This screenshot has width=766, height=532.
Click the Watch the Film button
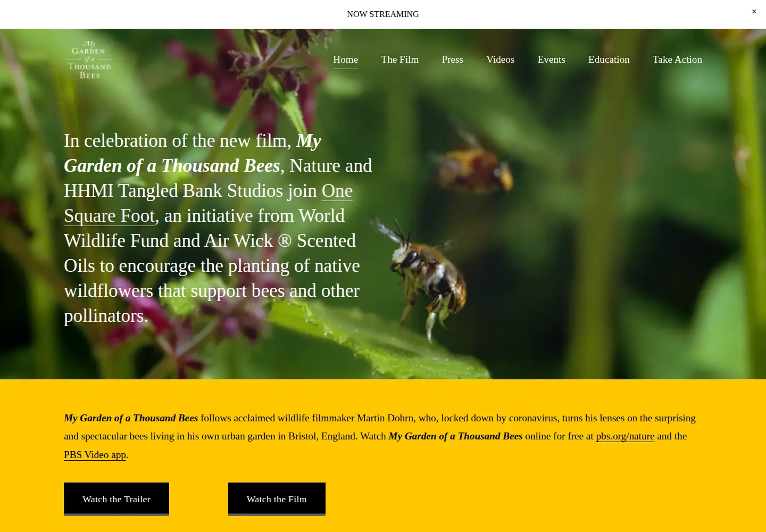point(277,499)
